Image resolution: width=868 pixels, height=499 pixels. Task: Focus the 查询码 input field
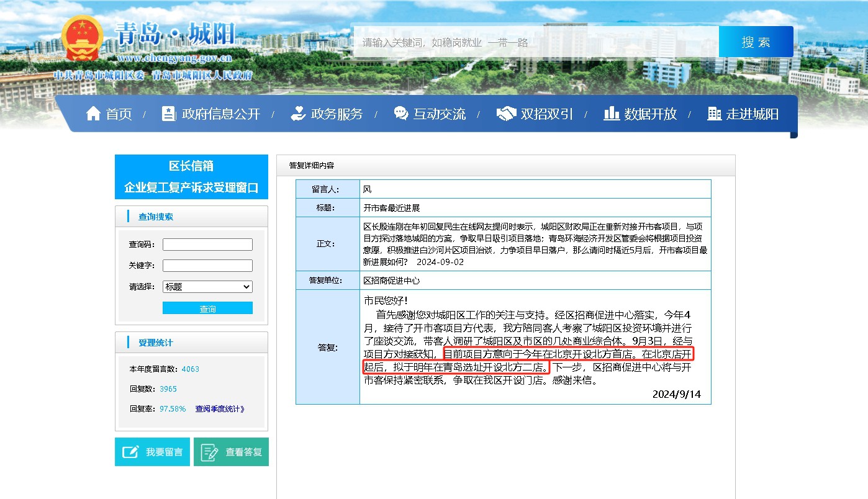(207, 245)
